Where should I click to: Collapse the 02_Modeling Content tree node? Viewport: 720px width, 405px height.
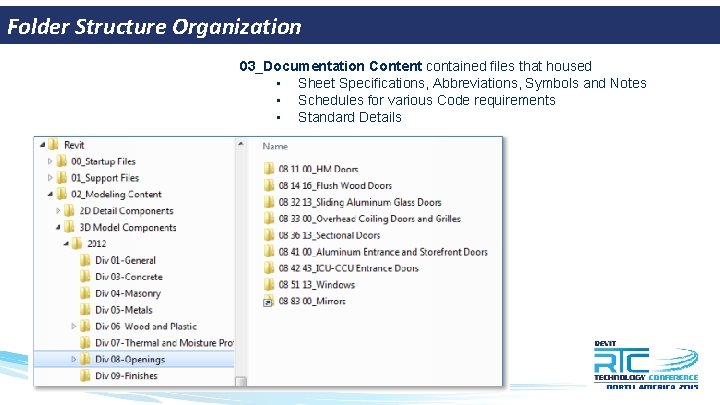click(50, 194)
